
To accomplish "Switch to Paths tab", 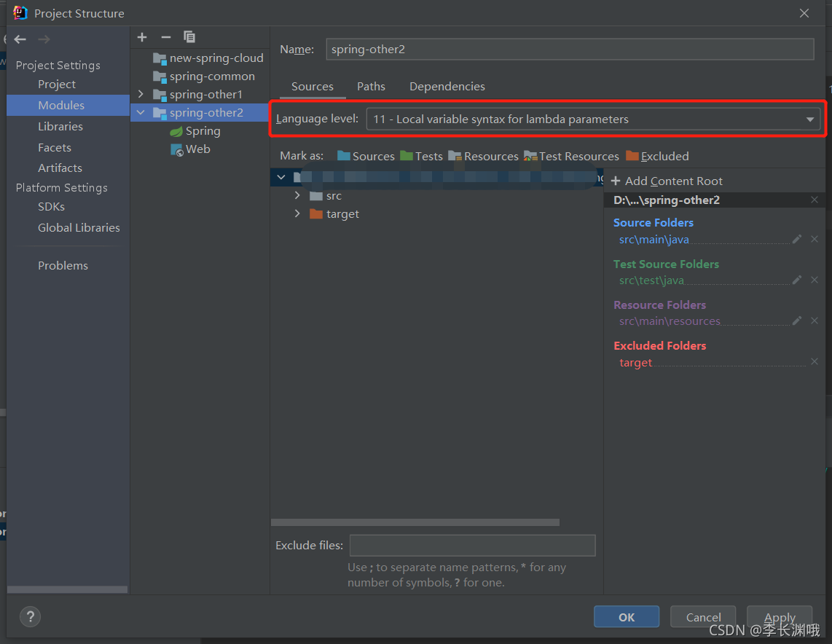I will point(371,87).
